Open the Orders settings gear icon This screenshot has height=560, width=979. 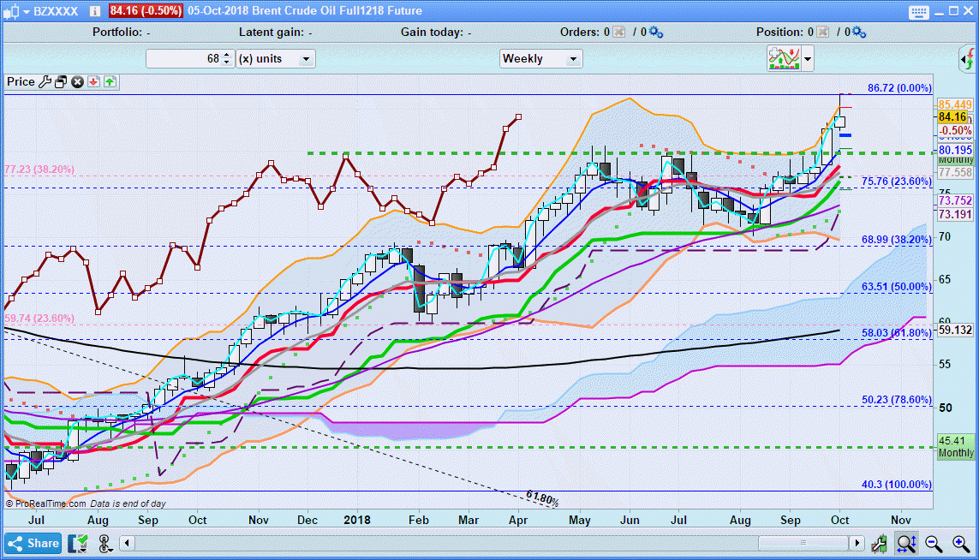[655, 32]
